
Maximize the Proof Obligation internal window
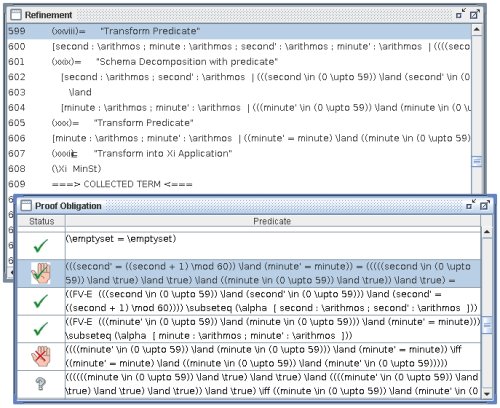(x=485, y=205)
